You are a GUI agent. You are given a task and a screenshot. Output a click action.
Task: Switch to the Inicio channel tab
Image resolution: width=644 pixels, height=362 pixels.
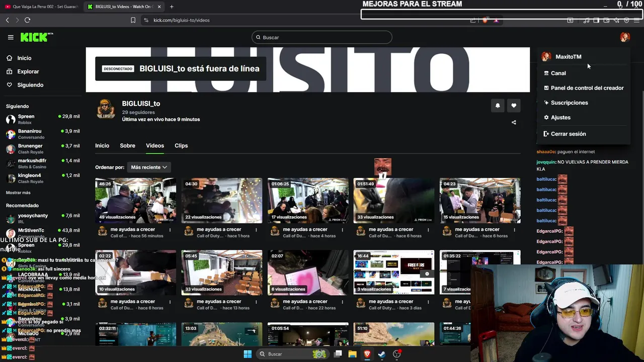pyautogui.click(x=102, y=145)
